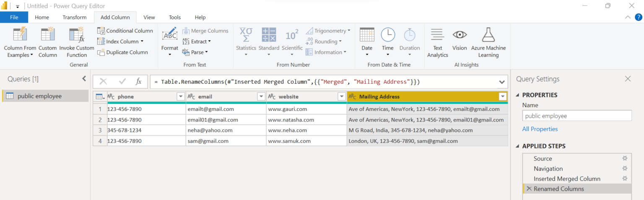Screen dimensions: 644x200
Task: Switch to the Transform ribbon tab
Action: click(x=75, y=17)
